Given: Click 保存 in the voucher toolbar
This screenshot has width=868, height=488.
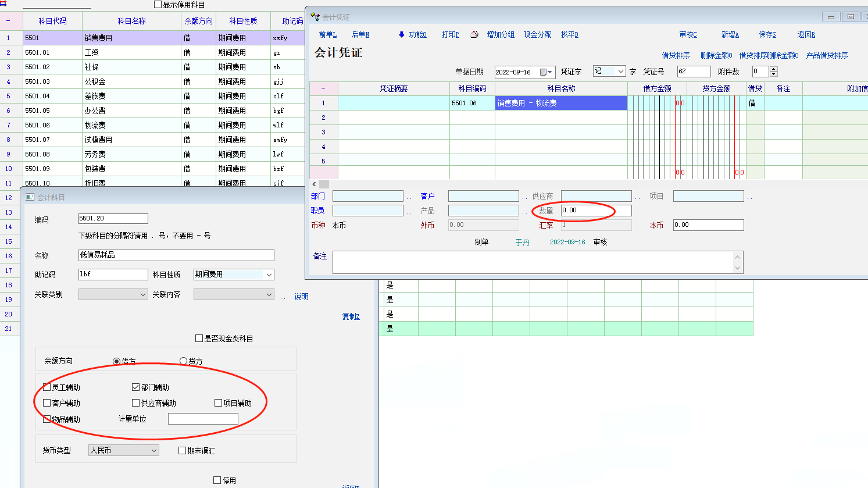Looking at the screenshot, I should (x=767, y=34).
